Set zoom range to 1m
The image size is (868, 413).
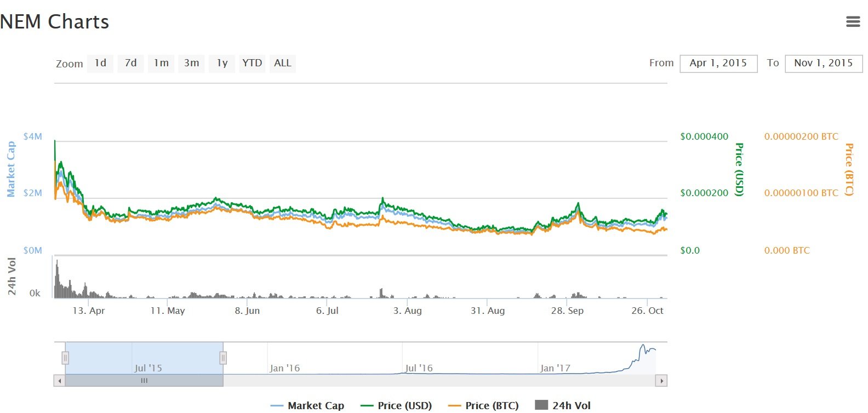[161, 64]
